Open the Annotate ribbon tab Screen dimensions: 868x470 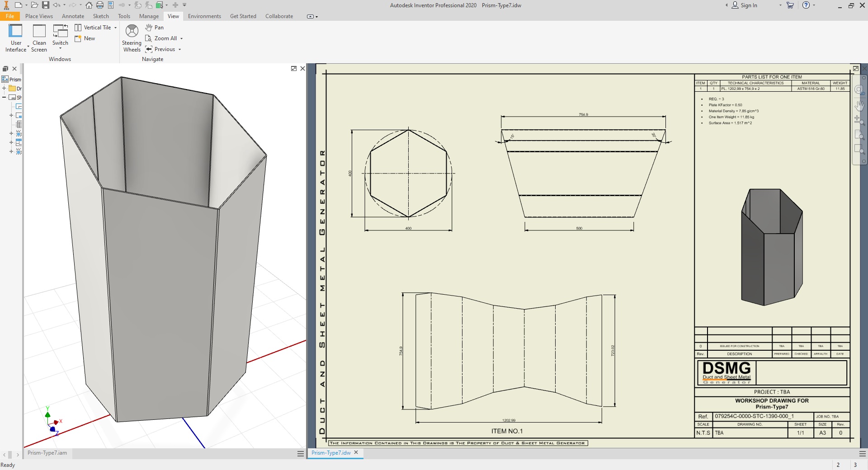click(73, 16)
